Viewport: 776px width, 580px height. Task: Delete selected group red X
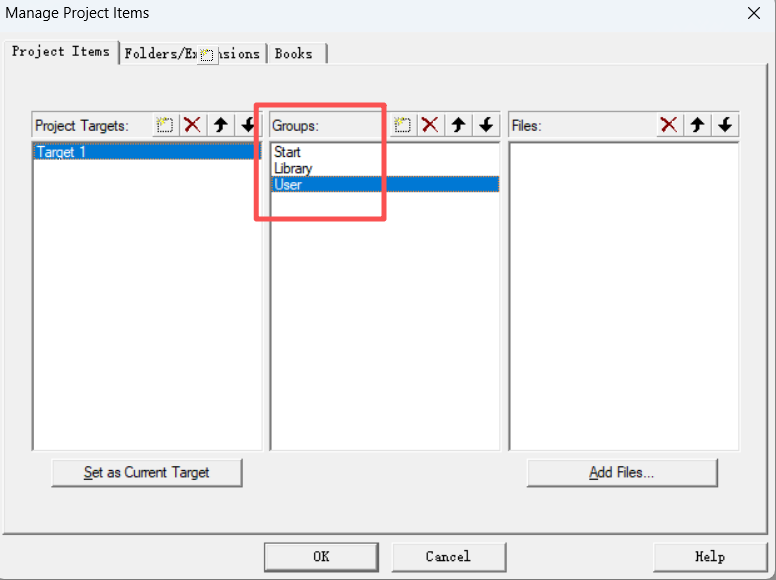(430, 125)
